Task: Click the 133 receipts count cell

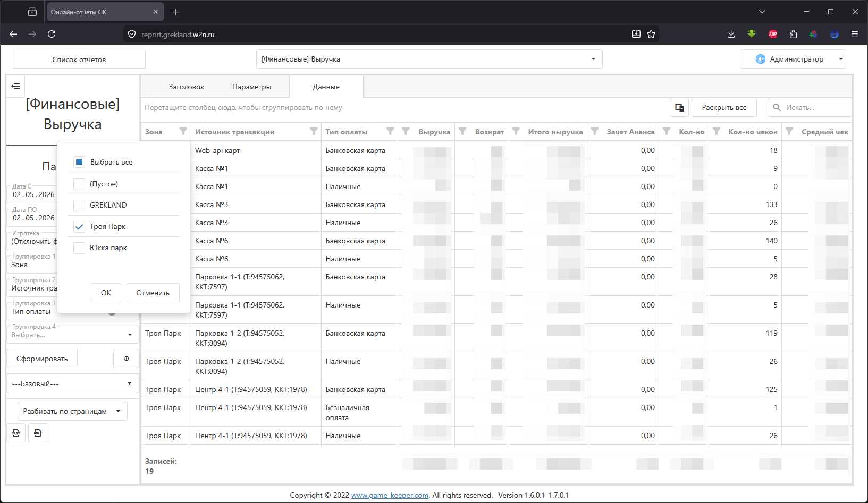Action: pos(745,204)
